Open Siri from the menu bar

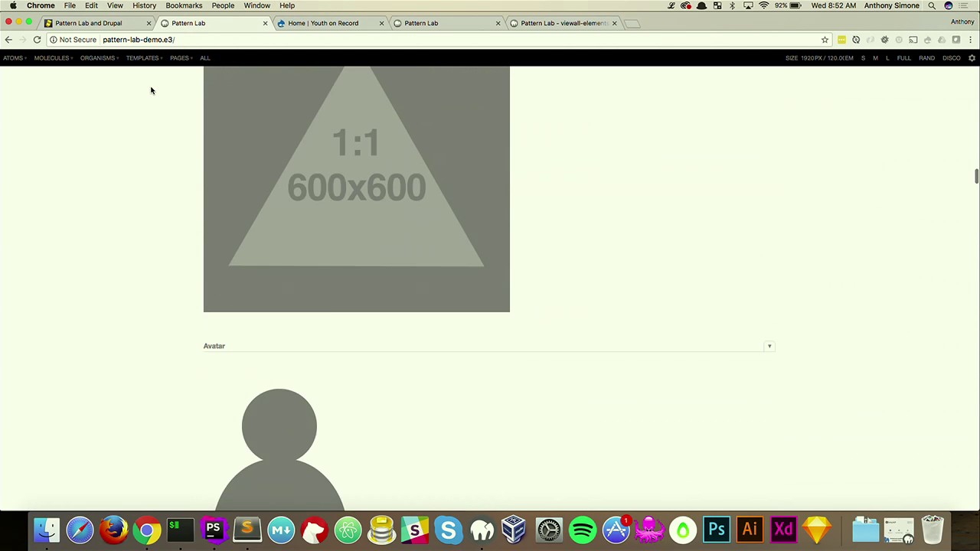(x=948, y=5)
